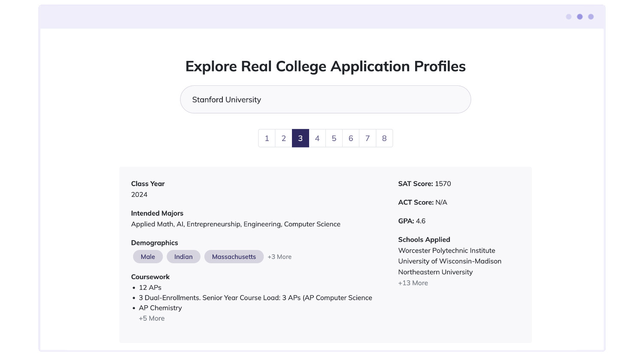Click Northeastern University in Schools Applied
Viewport: 644px width, 358px height.
tap(435, 272)
